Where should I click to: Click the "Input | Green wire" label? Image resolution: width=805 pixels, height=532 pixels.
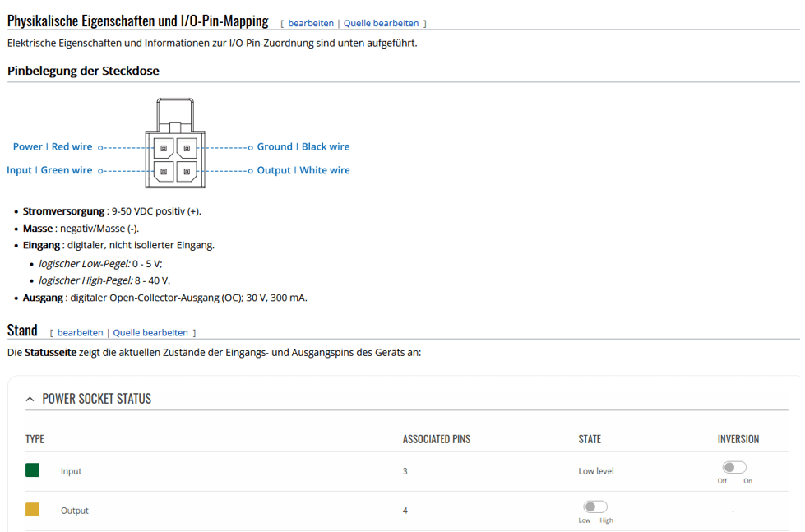[x=49, y=170]
